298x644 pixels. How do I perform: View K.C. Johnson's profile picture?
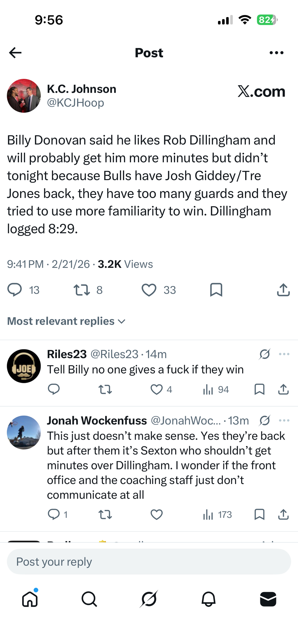[x=24, y=96]
